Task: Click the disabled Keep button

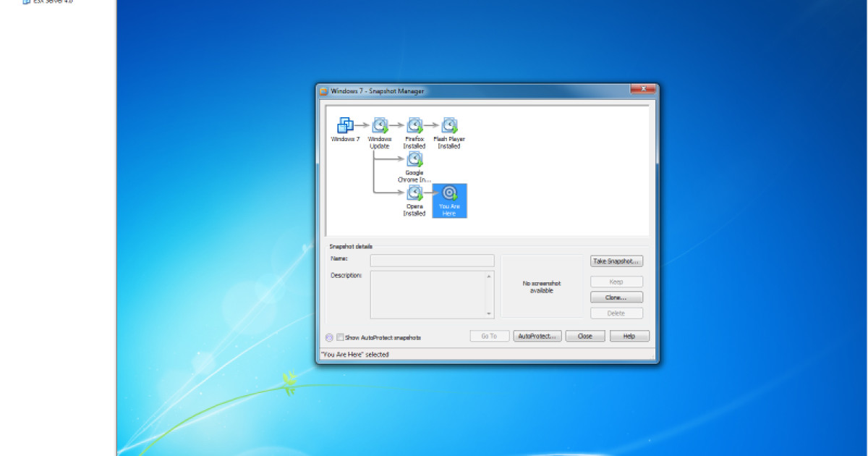Action: [x=616, y=282]
